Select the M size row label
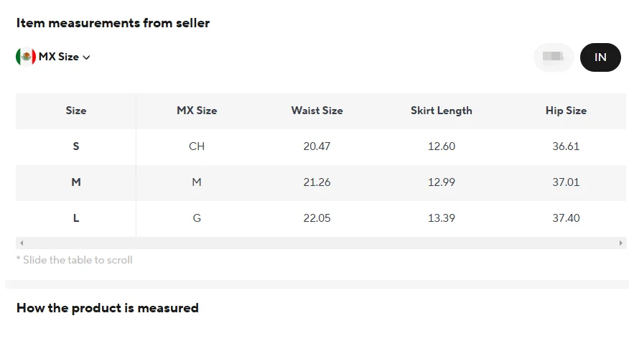This screenshot has width=629, height=364. click(76, 182)
